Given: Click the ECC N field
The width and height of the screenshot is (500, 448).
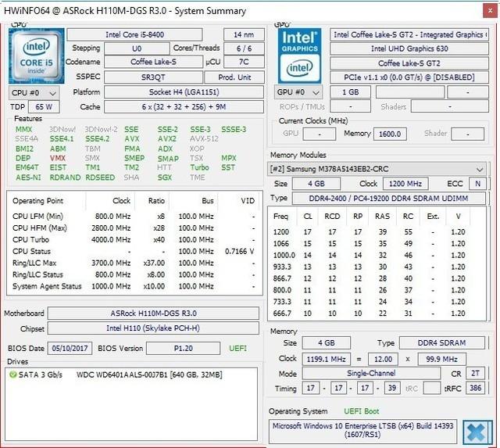Looking at the screenshot, I should (x=477, y=184).
